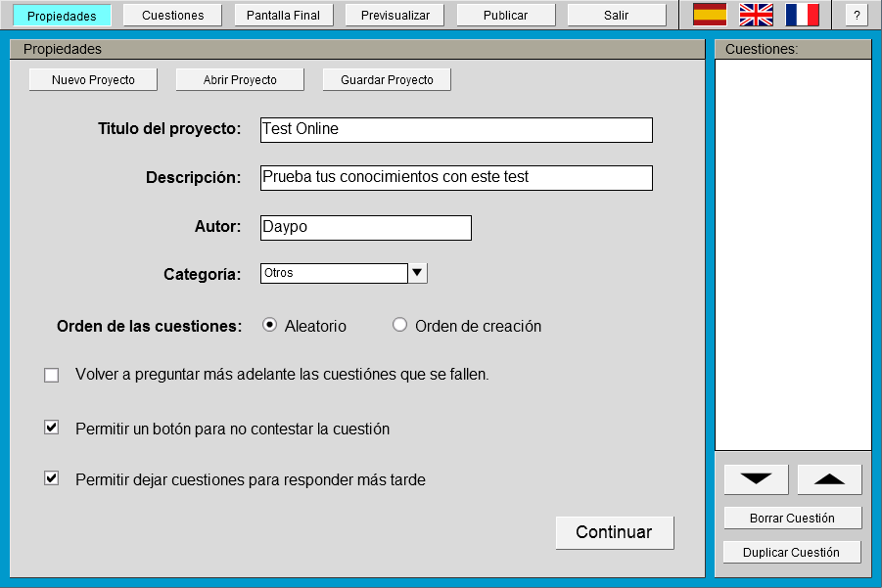Click inside the Cuestiones list box

(x=793, y=255)
